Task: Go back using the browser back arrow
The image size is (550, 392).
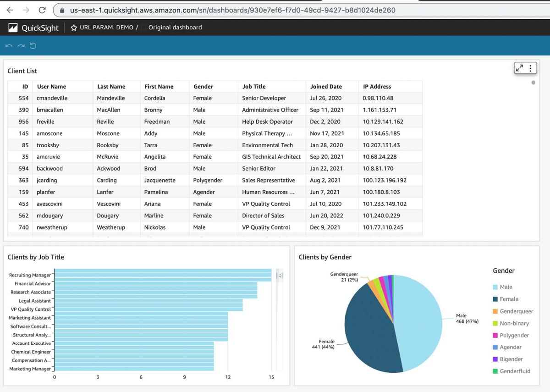Action: [x=10, y=10]
